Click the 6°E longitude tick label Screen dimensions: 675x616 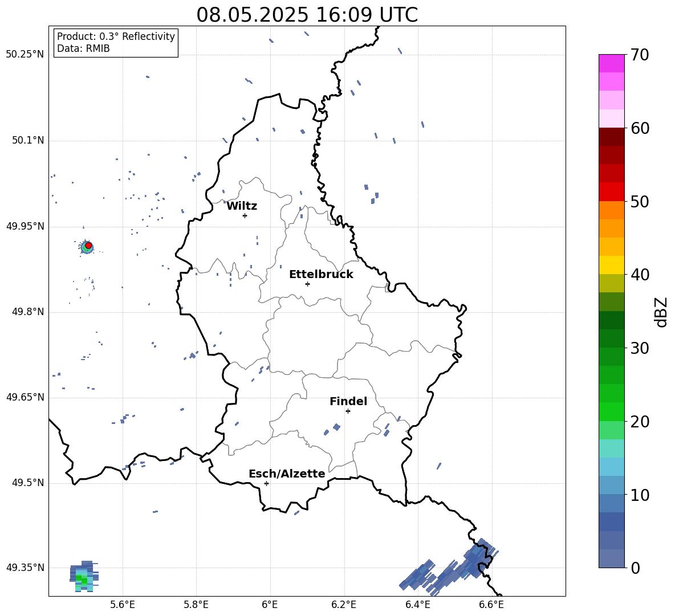click(x=270, y=605)
